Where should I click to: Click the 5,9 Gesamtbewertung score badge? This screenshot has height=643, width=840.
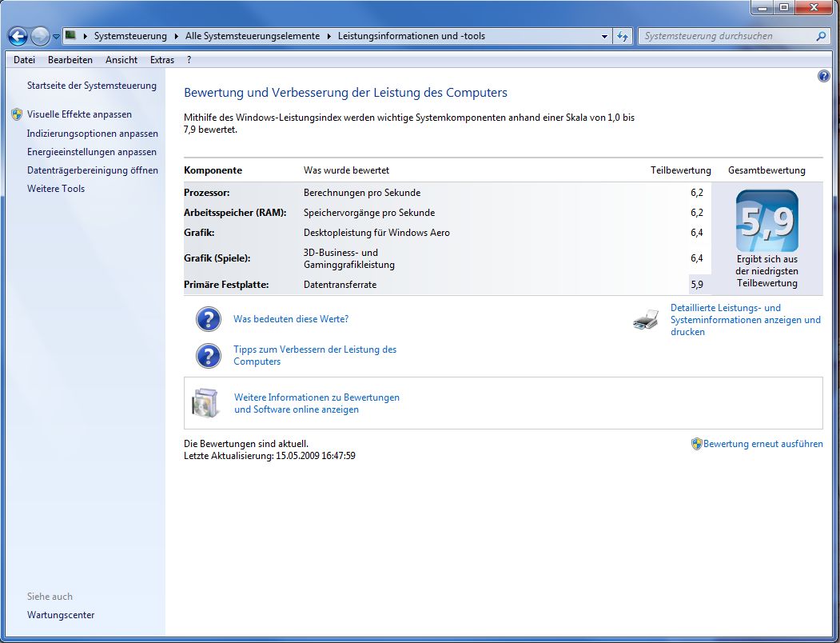click(x=767, y=221)
